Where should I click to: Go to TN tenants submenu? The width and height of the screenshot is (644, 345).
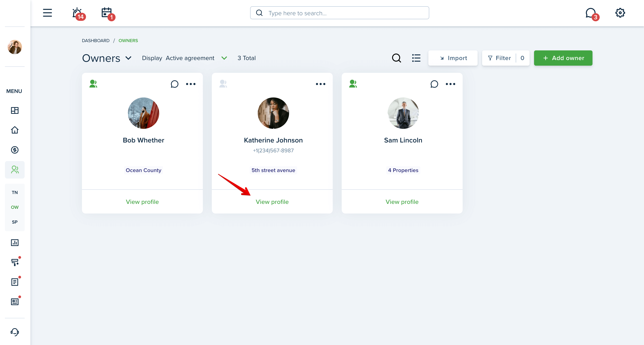15,192
